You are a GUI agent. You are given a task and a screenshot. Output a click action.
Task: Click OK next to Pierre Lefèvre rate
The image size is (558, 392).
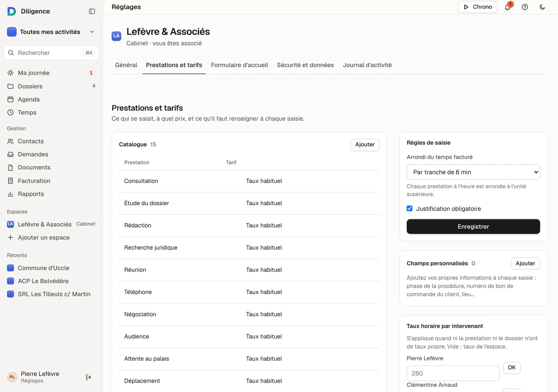[x=512, y=368]
